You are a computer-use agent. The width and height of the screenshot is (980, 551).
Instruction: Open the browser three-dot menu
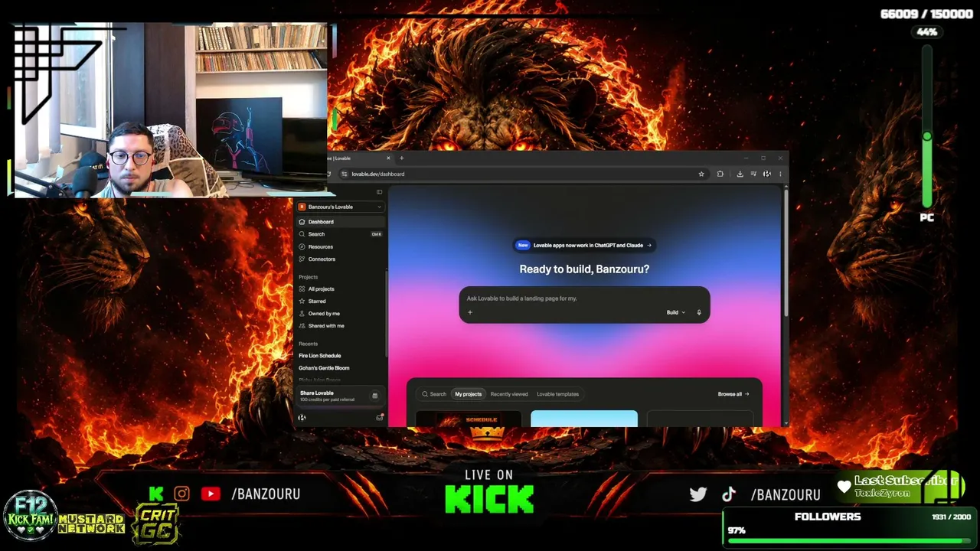pos(780,174)
